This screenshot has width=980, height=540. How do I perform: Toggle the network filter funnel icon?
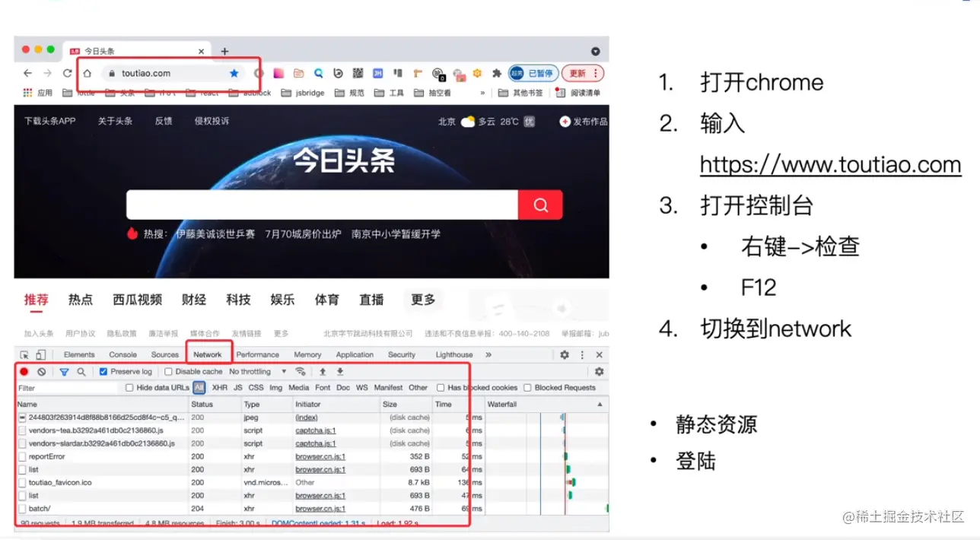click(64, 372)
